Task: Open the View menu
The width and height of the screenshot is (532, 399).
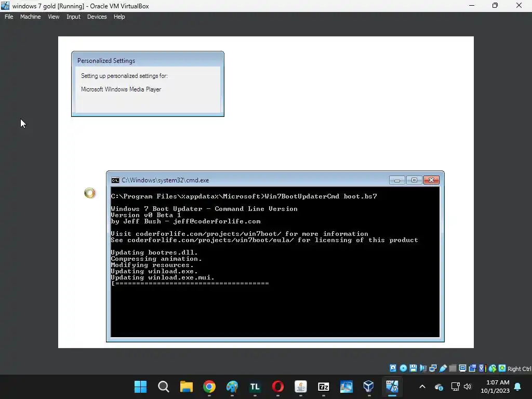Action: coord(54,17)
